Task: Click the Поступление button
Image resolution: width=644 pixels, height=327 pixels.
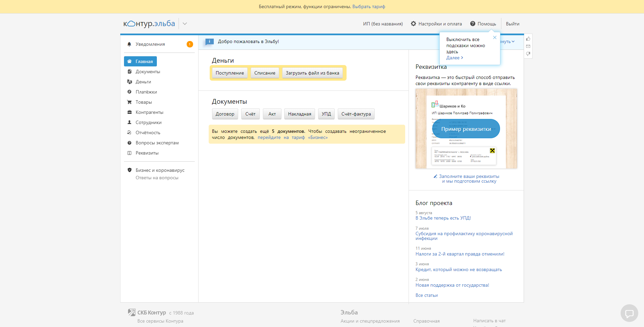Action: (230, 73)
